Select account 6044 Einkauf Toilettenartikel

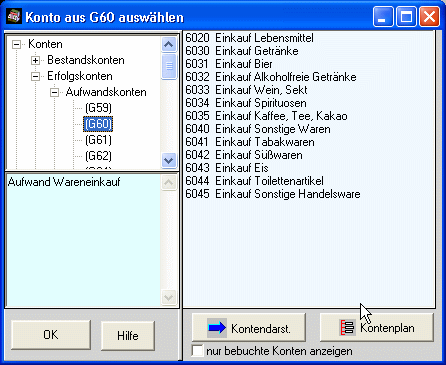[x=254, y=181]
